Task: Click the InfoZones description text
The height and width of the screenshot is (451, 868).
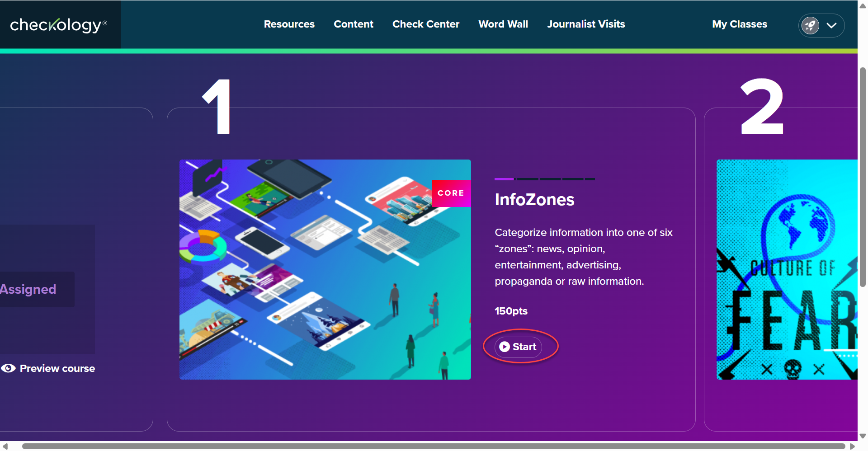Action: pyautogui.click(x=584, y=257)
